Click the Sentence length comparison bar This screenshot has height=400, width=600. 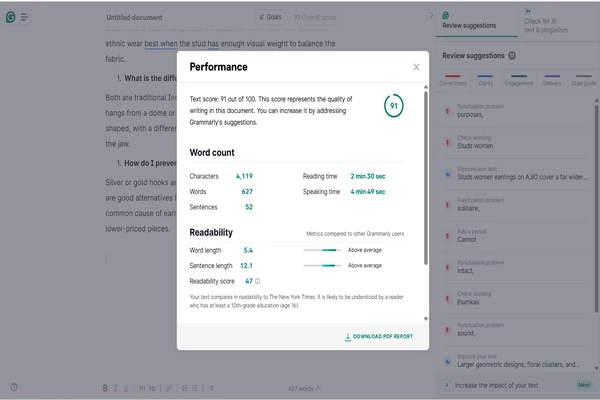tap(322, 265)
